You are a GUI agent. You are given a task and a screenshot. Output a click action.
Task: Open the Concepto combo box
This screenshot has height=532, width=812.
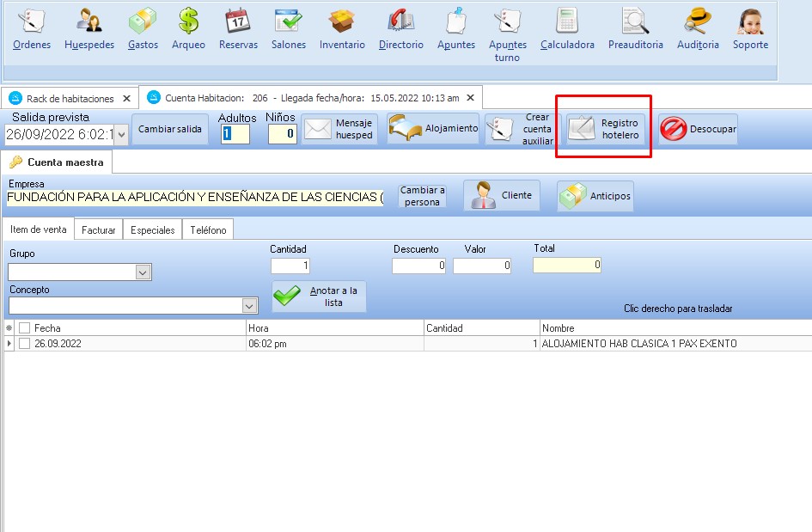[x=249, y=306]
